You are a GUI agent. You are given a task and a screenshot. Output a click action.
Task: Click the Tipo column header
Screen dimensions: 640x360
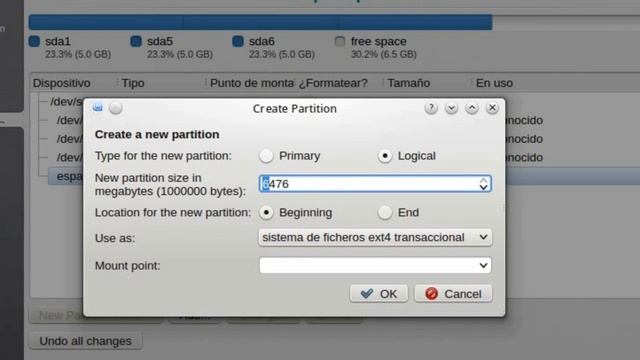click(x=133, y=83)
